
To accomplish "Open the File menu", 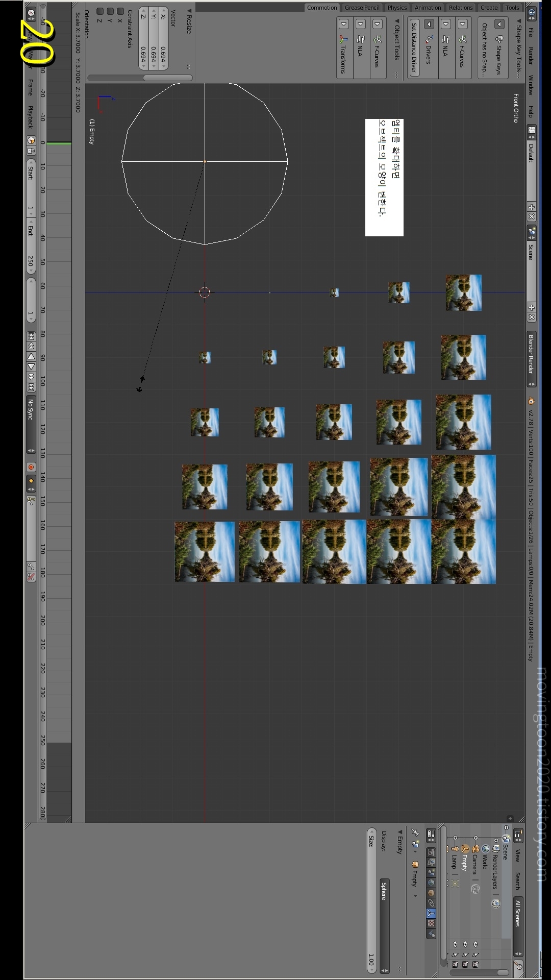I will [531, 32].
